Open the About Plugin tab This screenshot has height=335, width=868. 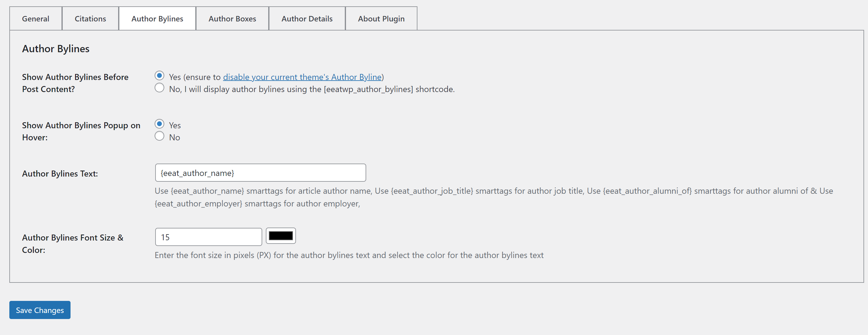click(x=381, y=19)
